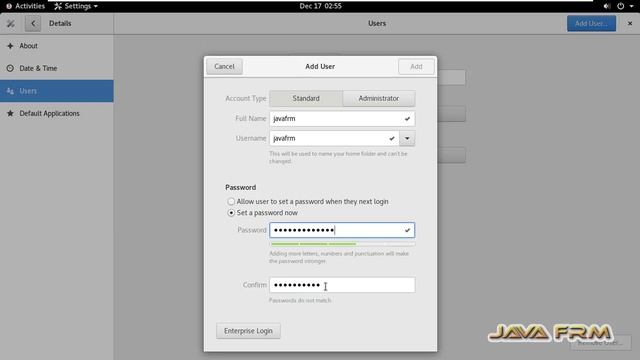Click the Activities logo icon
Viewport: 640px width, 360px height.
point(9,6)
